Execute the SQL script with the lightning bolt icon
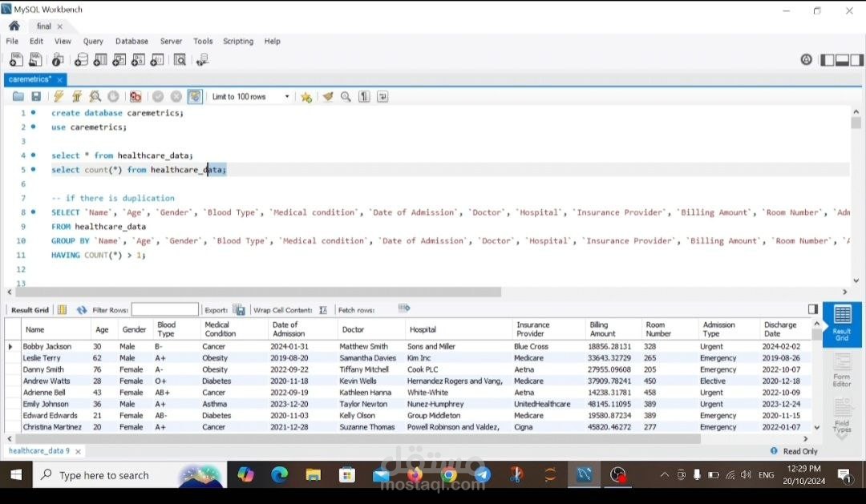This screenshot has width=866, height=504. [x=59, y=96]
